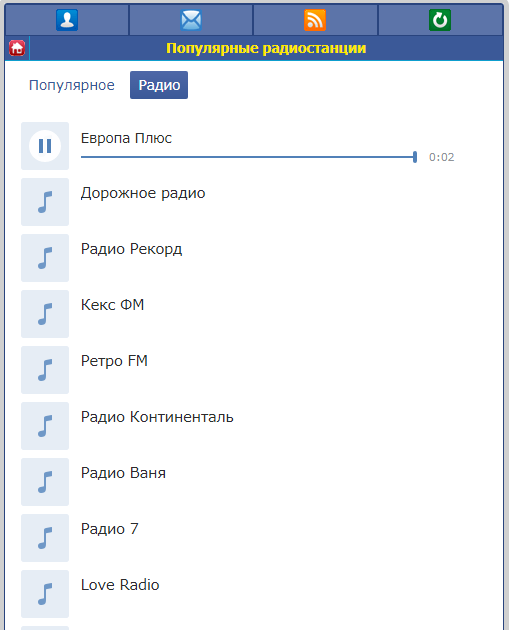Click the Европа Плюс progress slider handle
The width and height of the screenshot is (509, 630).
415,157
